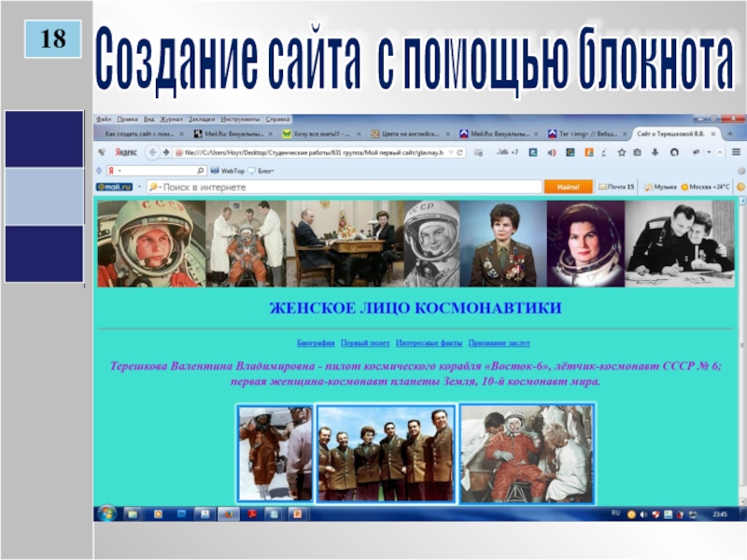Expand the address bar history dropdown arrow
Viewport: 747px width, 560px height.
pos(451,152)
